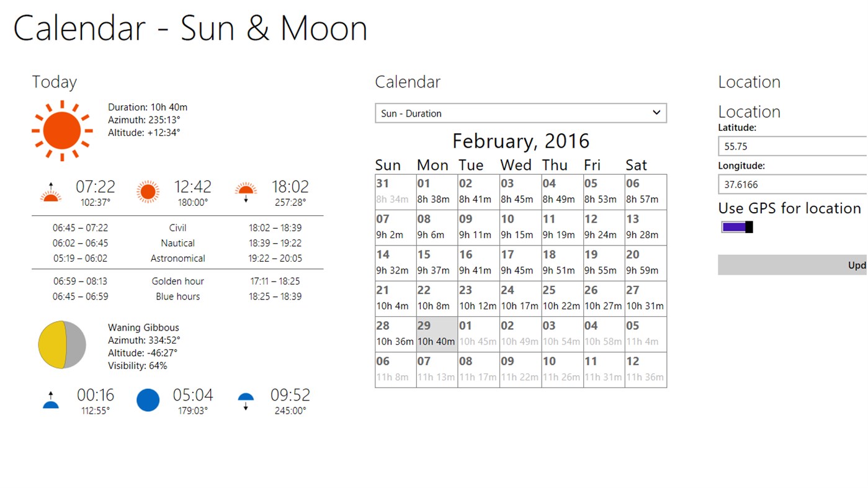The image size is (868, 488).
Task: Click the large sun icon showing today's sun
Action: tap(62, 130)
